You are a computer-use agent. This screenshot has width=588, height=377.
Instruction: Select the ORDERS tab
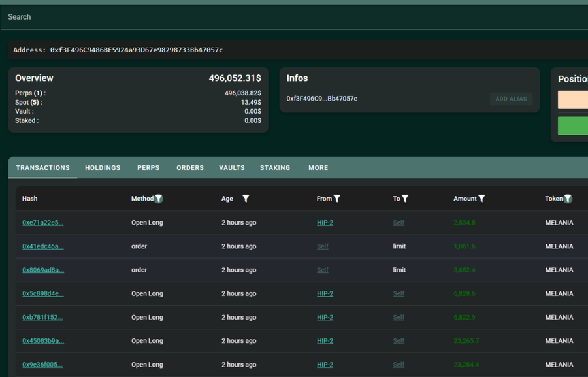click(190, 168)
